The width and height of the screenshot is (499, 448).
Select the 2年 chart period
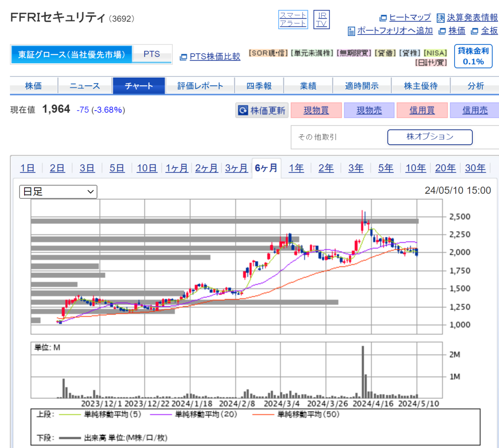point(326,168)
